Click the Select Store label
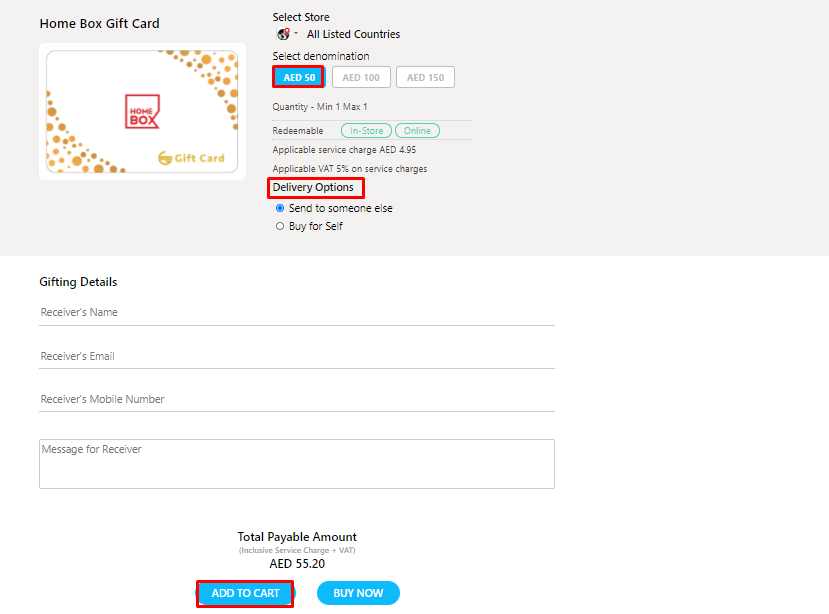829x614 pixels. 301,17
